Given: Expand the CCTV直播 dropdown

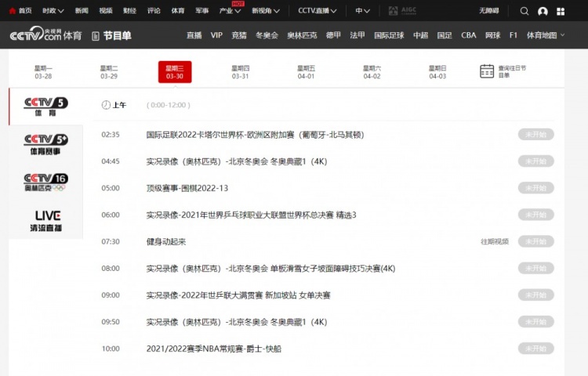Looking at the screenshot, I should click(x=318, y=10).
